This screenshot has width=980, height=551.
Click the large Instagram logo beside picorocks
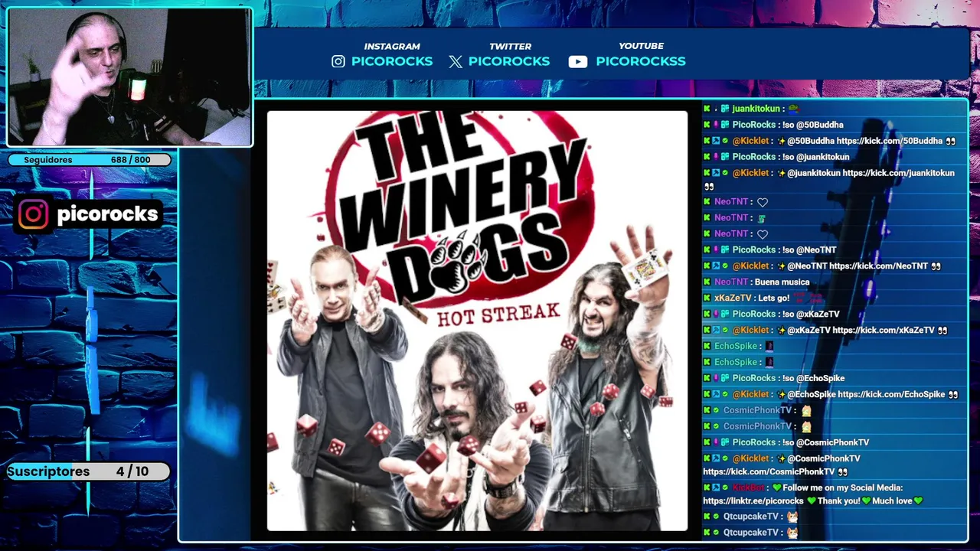(34, 214)
